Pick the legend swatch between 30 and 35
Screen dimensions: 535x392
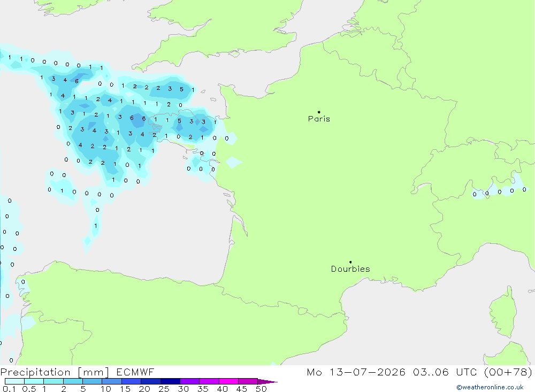pyautogui.click(x=190, y=381)
